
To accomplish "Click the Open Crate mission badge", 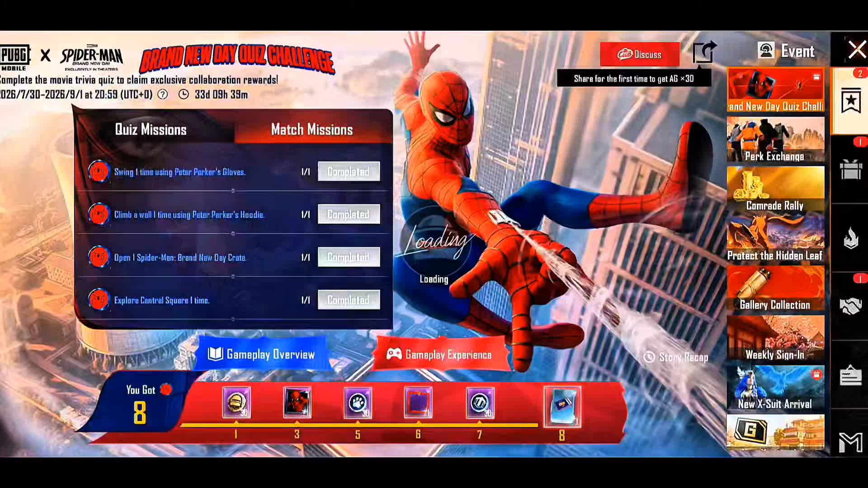I will pos(99,257).
